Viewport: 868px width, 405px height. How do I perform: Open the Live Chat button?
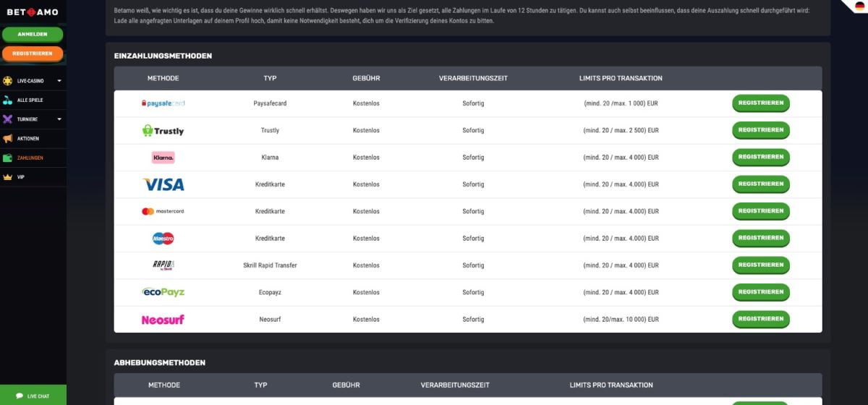(33, 396)
